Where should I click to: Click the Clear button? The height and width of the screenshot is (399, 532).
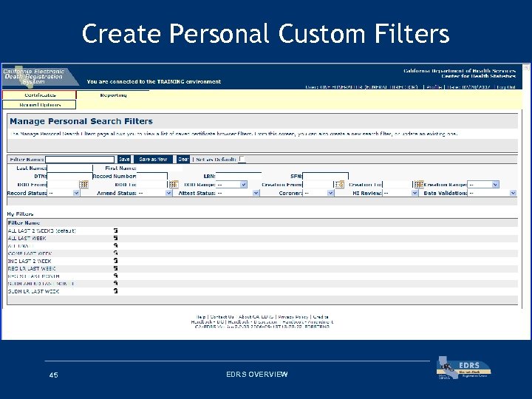click(183, 159)
